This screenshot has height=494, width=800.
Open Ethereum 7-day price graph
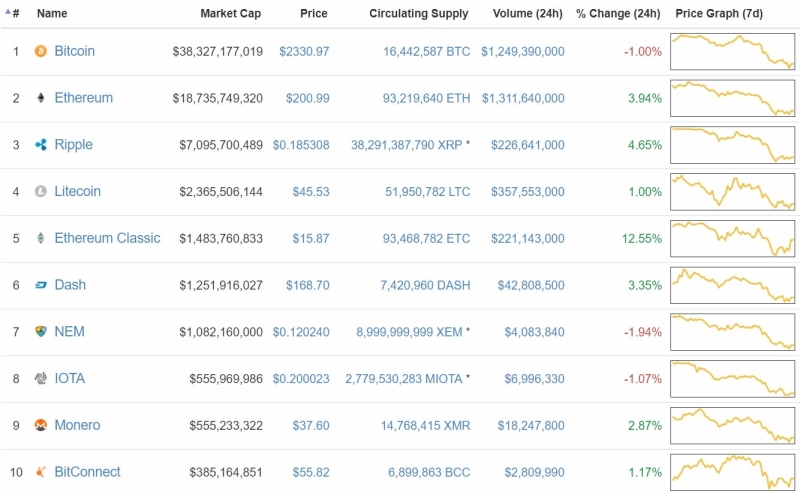pos(733,98)
